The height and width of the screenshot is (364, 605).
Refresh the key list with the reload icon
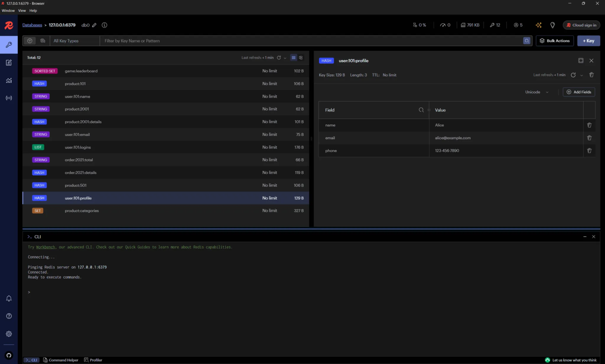click(279, 58)
